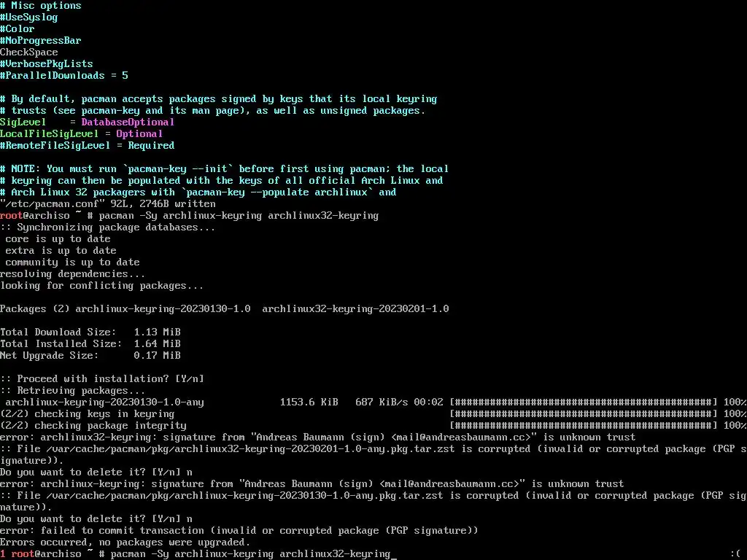Select the "pacman-key --populate archlinux" text
747x560 pixels.
coord(276,192)
